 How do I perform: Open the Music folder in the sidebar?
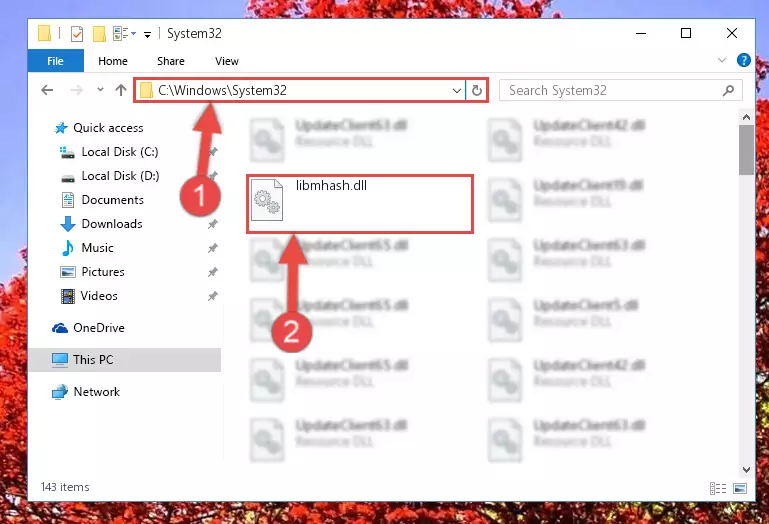click(x=97, y=248)
